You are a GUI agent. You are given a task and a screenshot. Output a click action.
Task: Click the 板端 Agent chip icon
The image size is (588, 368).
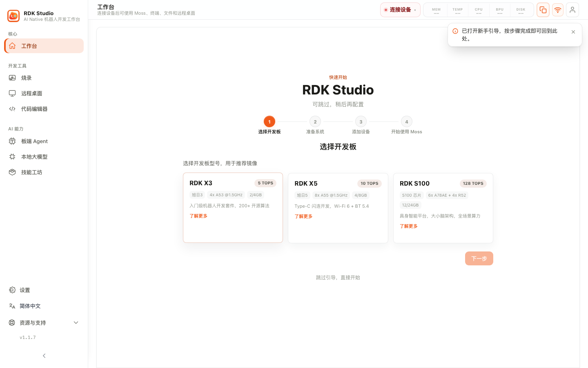tap(12, 141)
